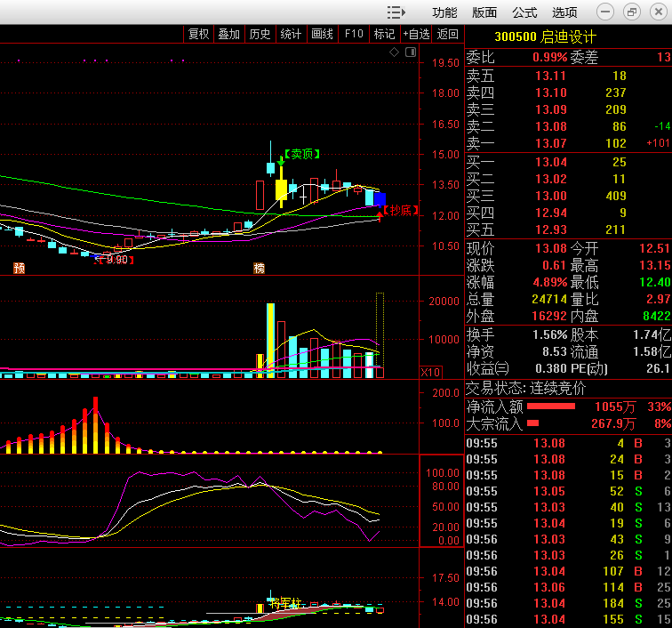Click the 抄底 signal label
Image resolution: width=672 pixels, height=628 pixels.
(x=401, y=210)
